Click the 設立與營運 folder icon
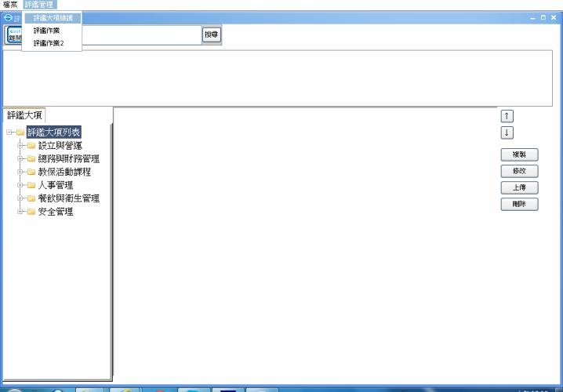563x392 pixels. [x=31, y=146]
